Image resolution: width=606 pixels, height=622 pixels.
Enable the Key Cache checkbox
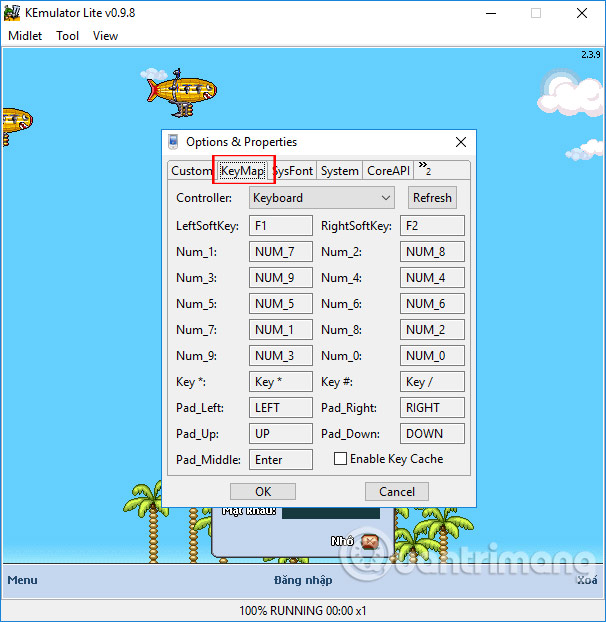point(340,459)
